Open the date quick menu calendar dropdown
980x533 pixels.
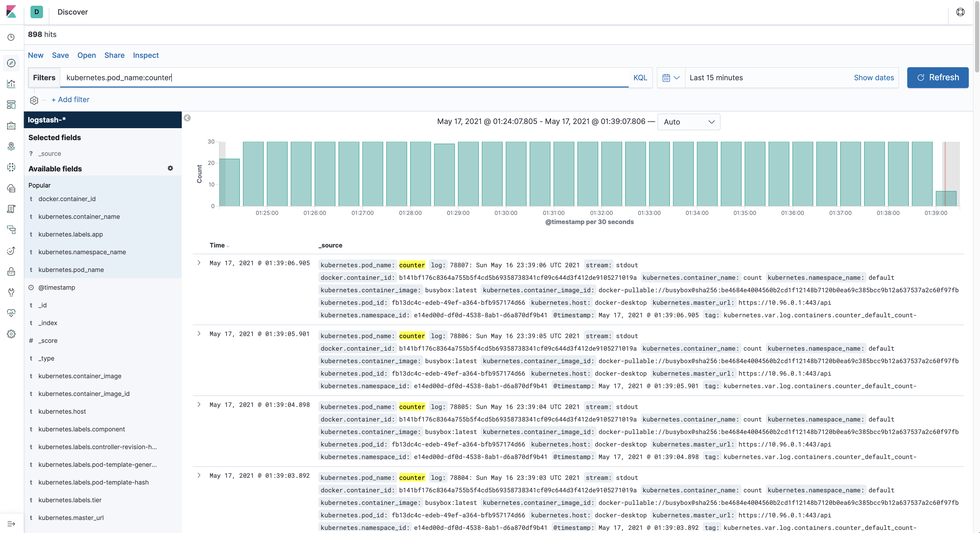tap(671, 78)
